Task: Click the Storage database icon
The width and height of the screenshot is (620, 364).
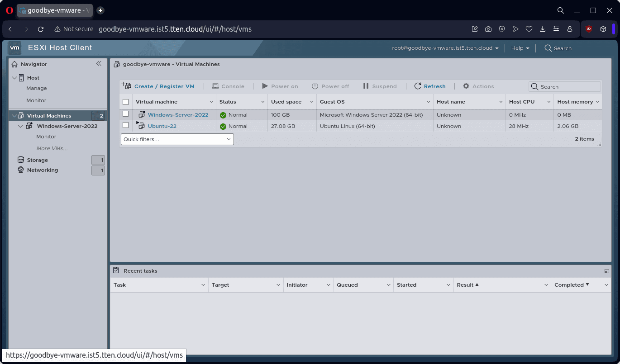Action: (21, 160)
